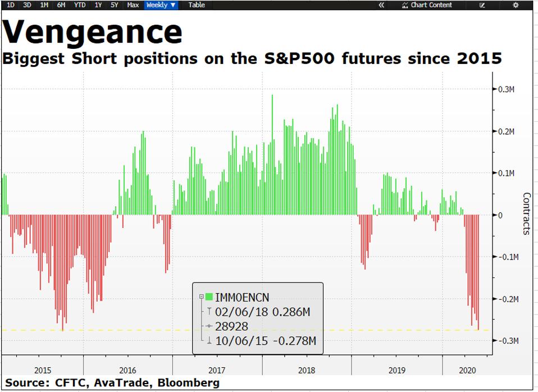
Task: Select the Max time range
Action: 133,5
